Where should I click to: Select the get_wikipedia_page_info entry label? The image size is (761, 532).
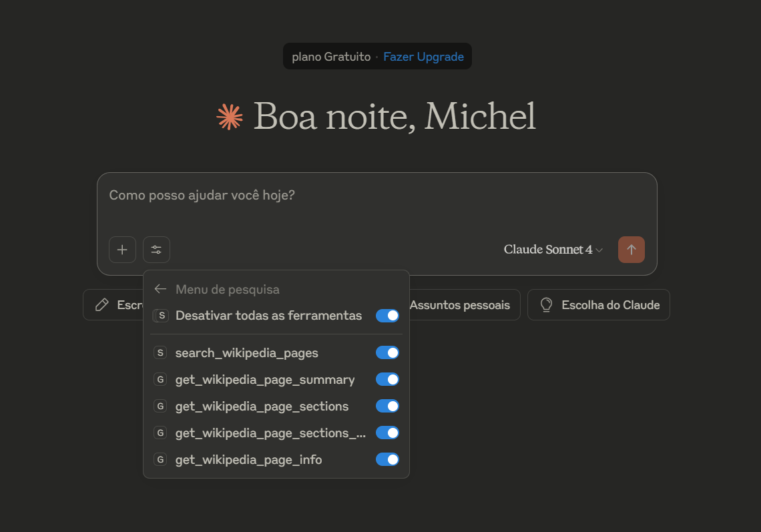point(248,460)
